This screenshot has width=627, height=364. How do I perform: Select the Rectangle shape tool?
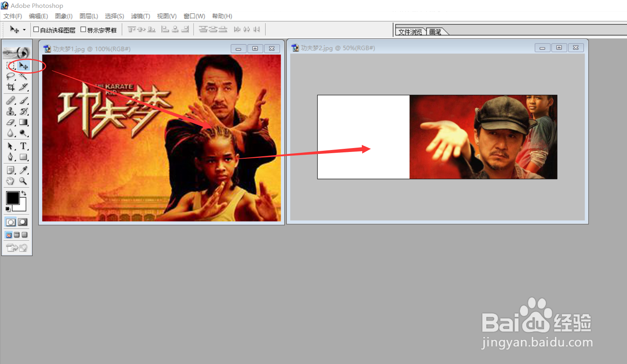[x=24, y=157]
